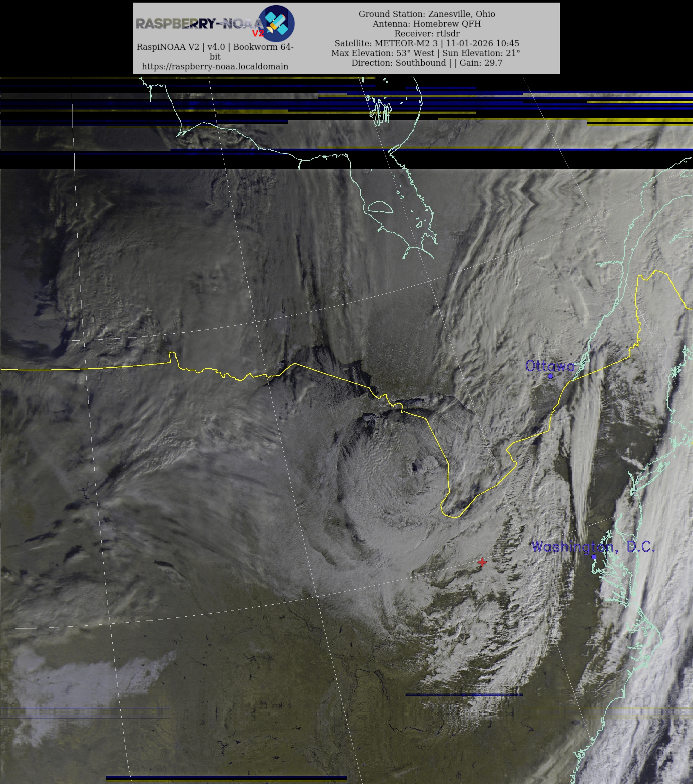Click the red V2 logo badge

(258, 33)
